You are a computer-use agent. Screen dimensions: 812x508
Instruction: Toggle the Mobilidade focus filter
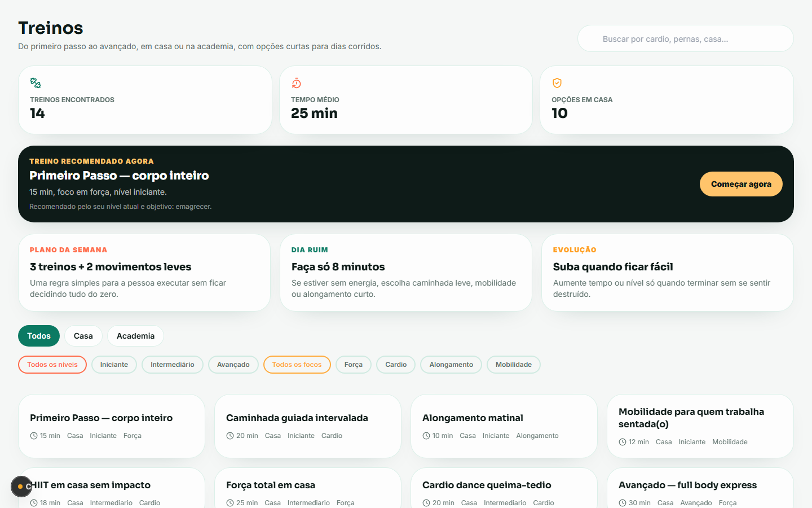514,365
